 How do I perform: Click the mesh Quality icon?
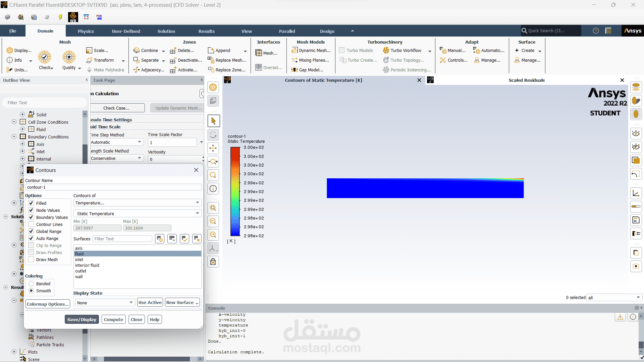[69, 57]
